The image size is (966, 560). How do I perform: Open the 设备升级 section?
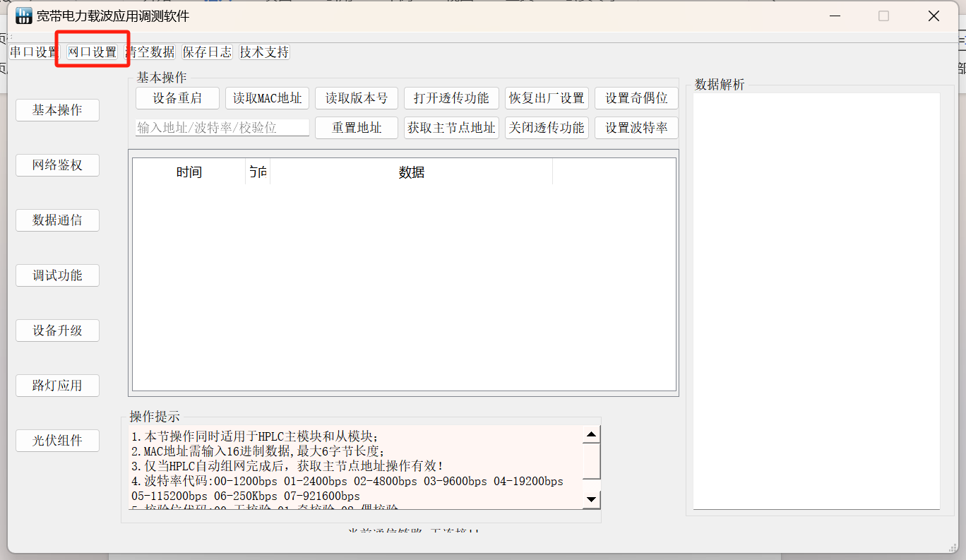pos(57,330)
